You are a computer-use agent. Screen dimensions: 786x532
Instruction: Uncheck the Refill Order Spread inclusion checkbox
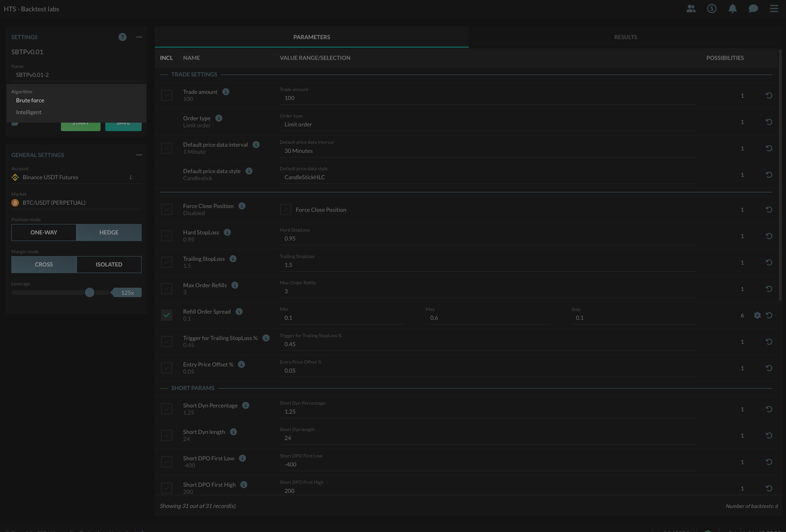(166, 315)
